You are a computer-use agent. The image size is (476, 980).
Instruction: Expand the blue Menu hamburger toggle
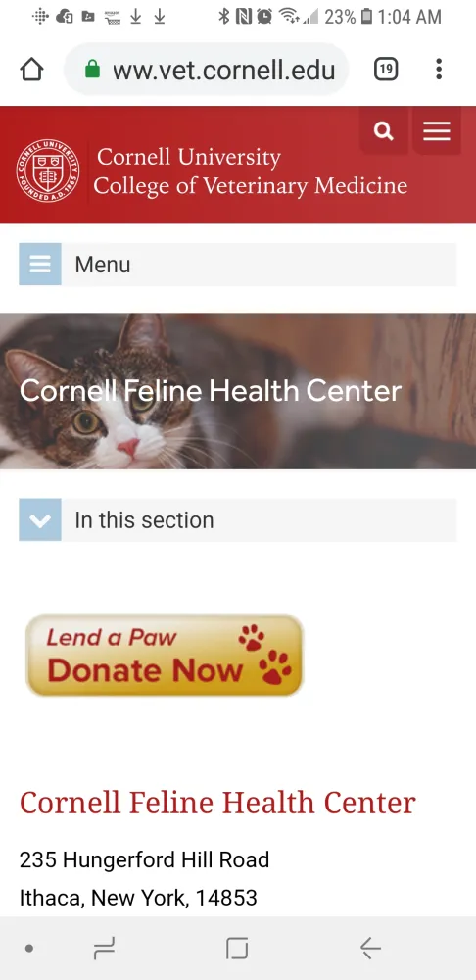(40, 265)
